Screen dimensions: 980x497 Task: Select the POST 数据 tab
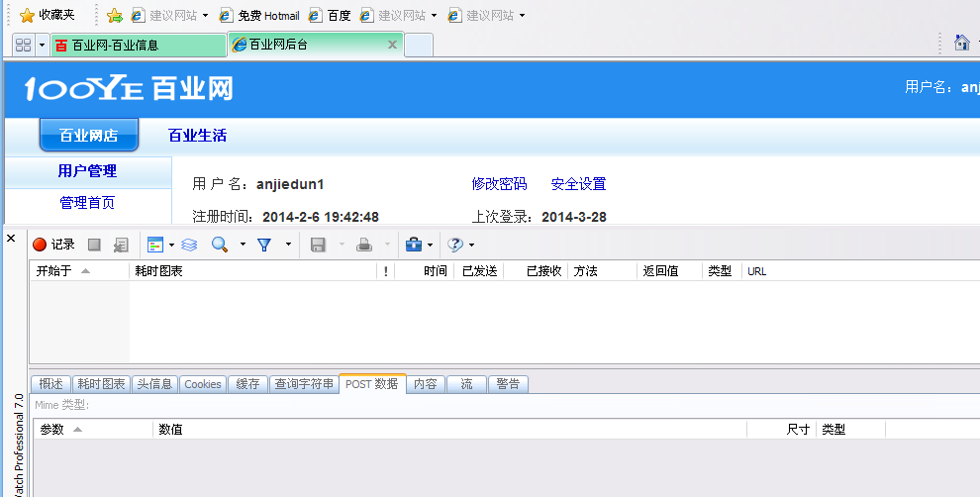(x=372, y=384)
